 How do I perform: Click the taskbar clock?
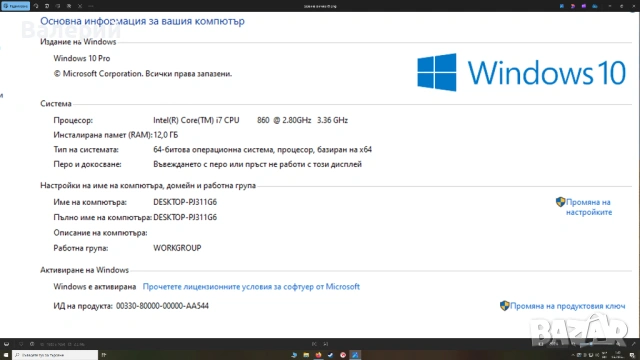pyautogui.click(x=618, y=355)
